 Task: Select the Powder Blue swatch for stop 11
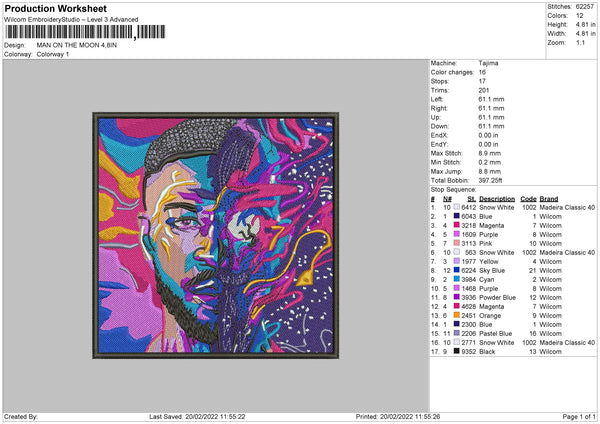457,297
